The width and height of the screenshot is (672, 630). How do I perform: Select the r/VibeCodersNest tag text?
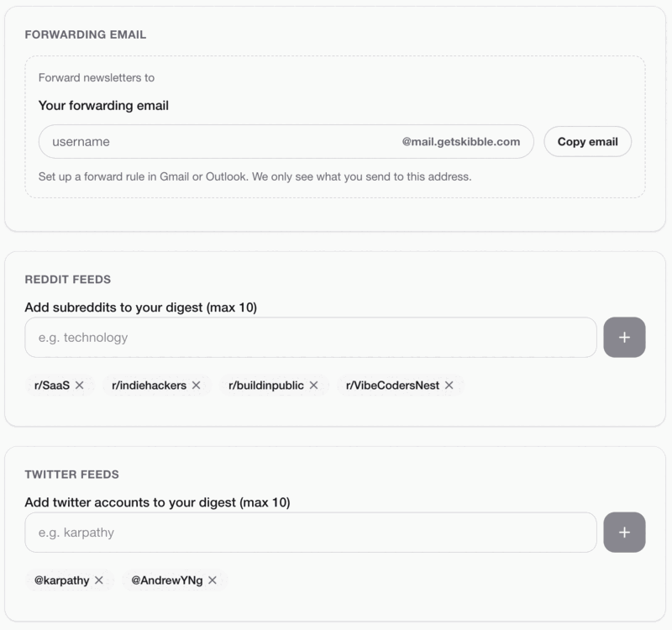point(392,386)
